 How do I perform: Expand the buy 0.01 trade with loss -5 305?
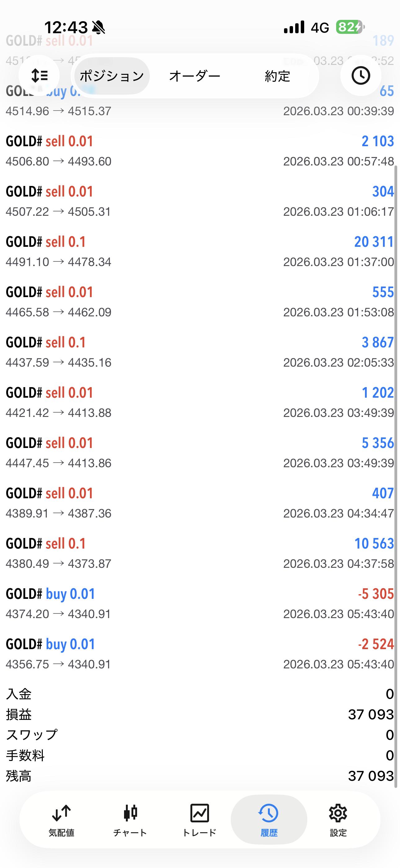[200, 604]
